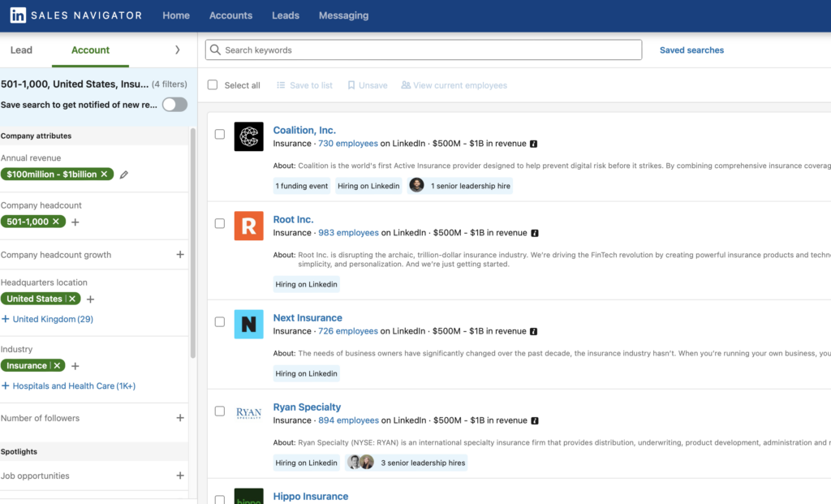The image size is (831, 504).
Task: Click Coalition senior leadership hire profile photo
Action: coord(416,185)
